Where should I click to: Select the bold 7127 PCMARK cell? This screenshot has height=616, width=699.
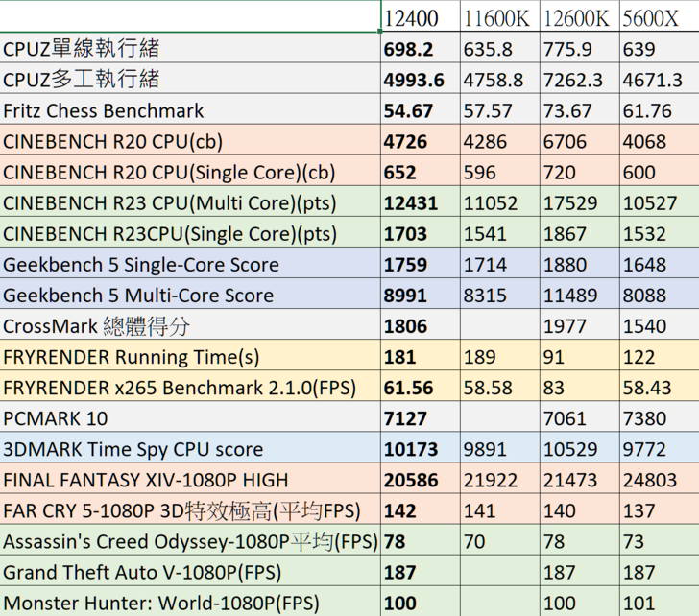421,416
